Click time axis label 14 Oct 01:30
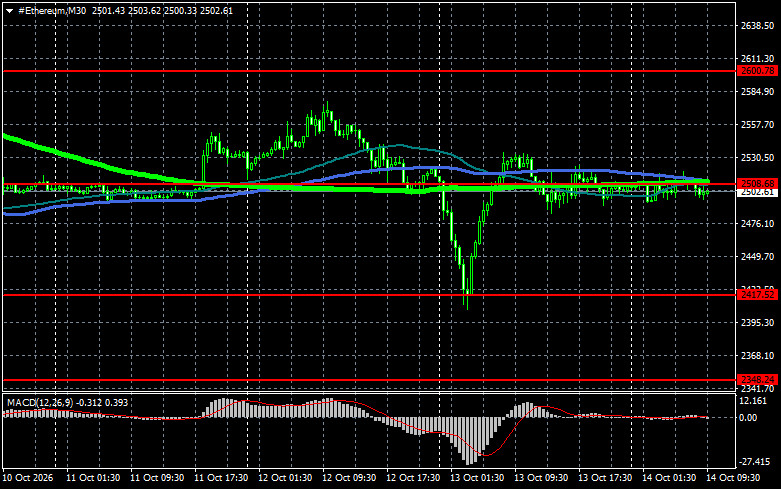 click(669, 478)
